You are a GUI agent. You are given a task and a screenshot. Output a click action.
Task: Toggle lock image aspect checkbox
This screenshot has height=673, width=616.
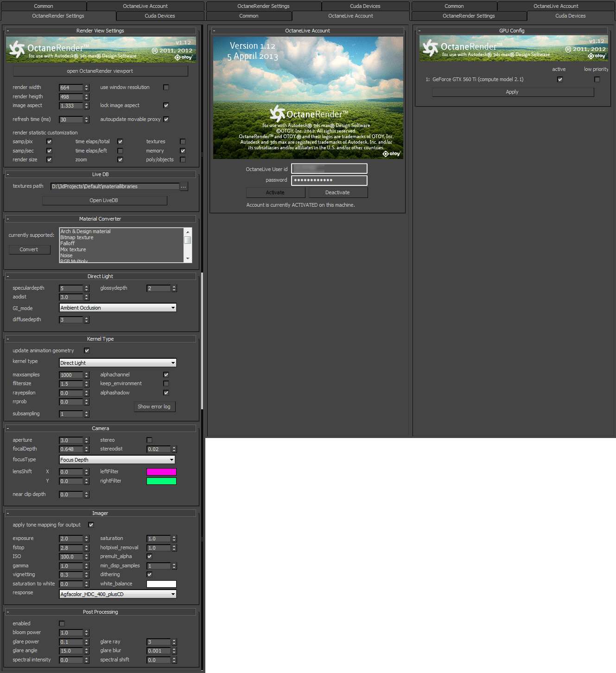point(166,105)
